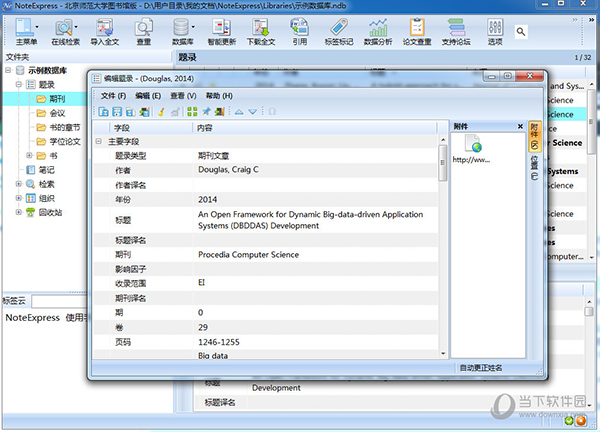
Task: Switch to the 附件 side tab
Action: (535, 136)
